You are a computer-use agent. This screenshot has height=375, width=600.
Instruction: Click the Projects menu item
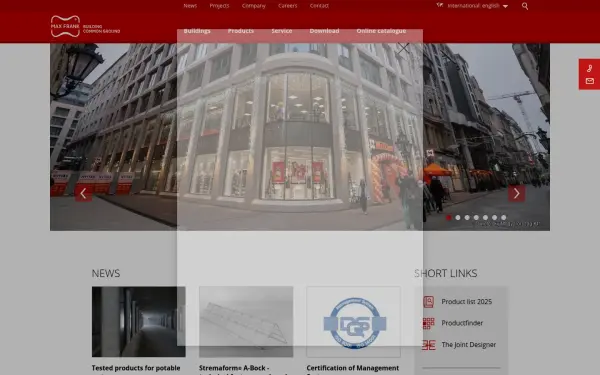(x=219, y=6)
